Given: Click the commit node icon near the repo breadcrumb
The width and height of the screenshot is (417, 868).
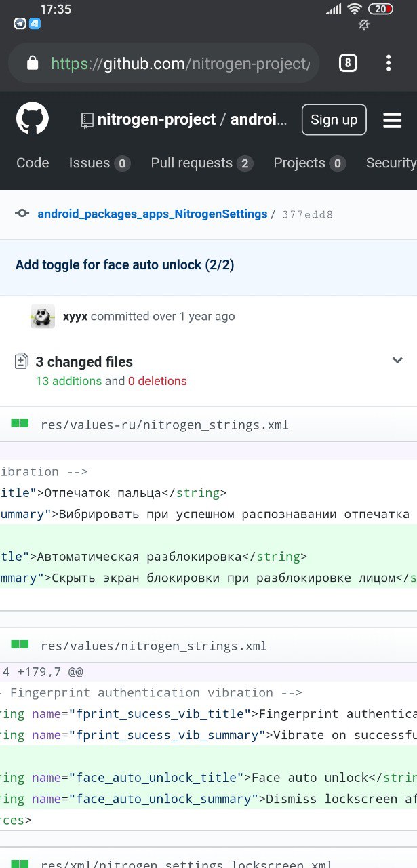Looking at the screenshot, I should tap(22, 214).
